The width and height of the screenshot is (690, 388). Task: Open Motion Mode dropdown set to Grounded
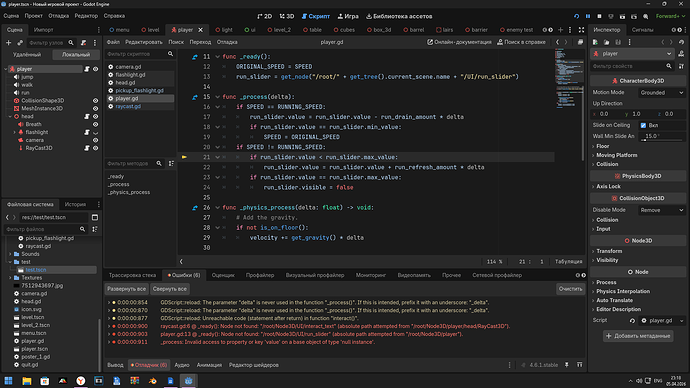click(662, 93)
